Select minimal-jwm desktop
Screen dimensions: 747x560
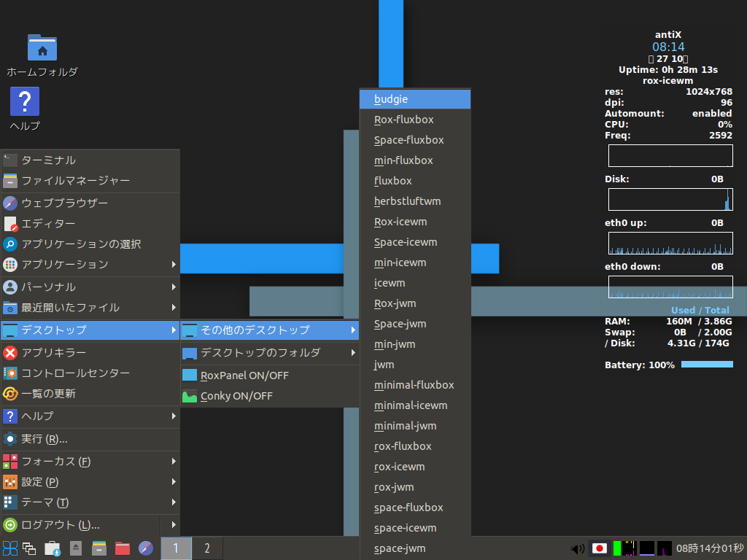point(415,426)
